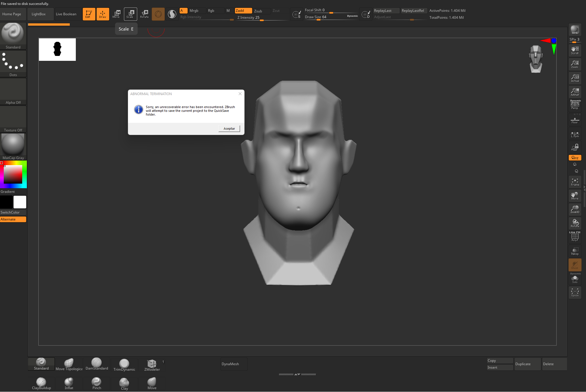Viewport: 586px width, 392px height.
Task: Click the BPR render icon
Action: pyautogui.click(x=574, y=30)
